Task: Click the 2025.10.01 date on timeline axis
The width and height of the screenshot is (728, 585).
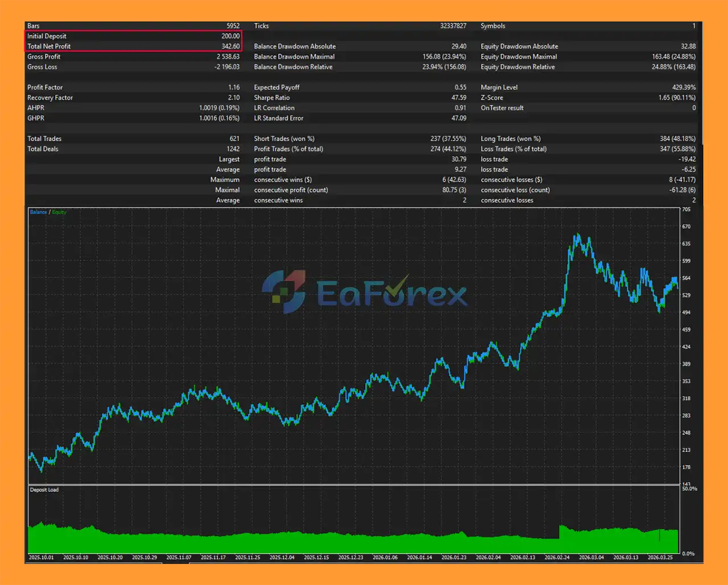Action: 41,557
